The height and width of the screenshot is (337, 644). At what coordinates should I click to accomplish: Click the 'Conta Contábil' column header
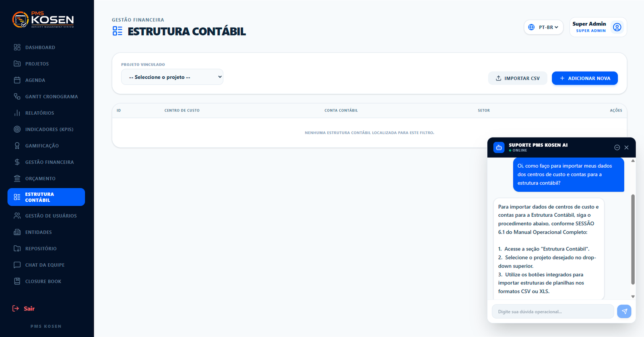[341, 110]
